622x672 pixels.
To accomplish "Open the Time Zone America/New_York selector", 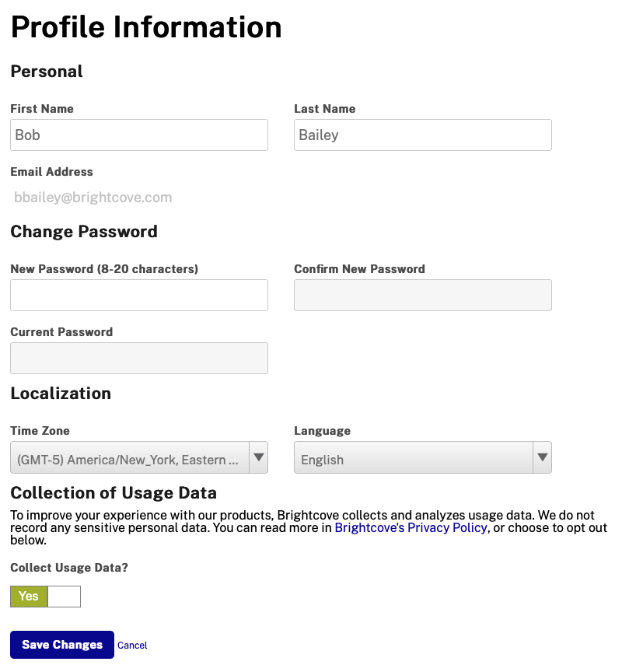I will click(129, 458).
